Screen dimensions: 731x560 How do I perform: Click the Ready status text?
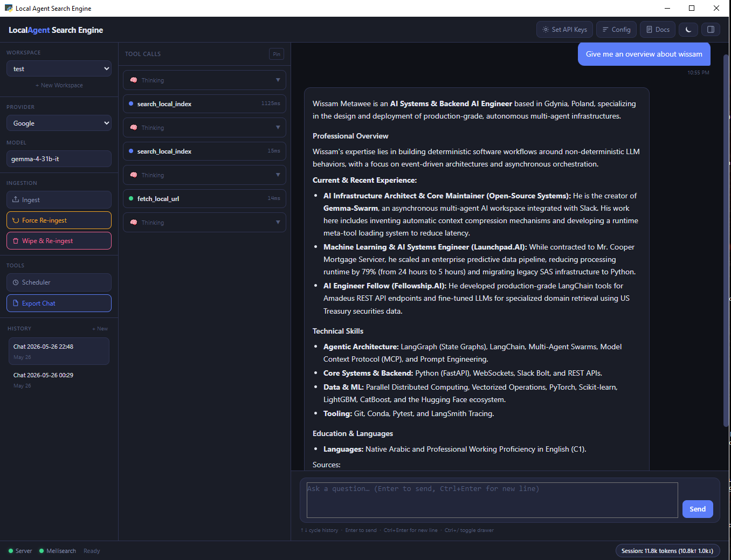click(92, 551)
